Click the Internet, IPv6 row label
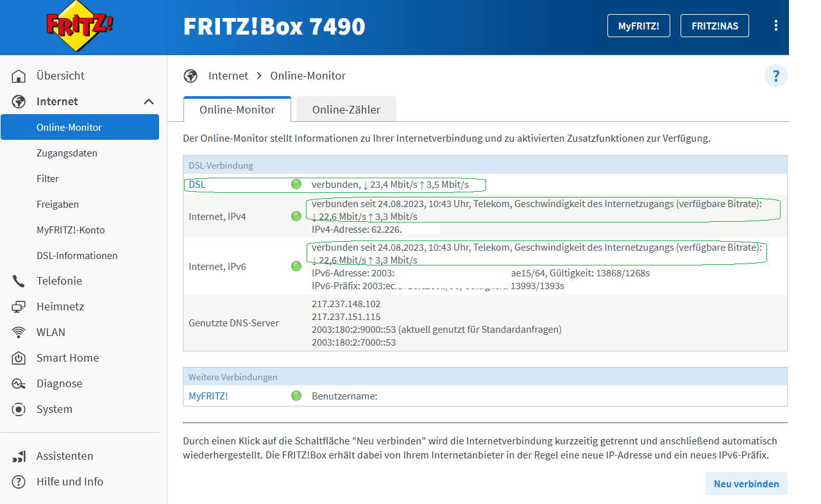821x504 pixels. click(217, 267)
